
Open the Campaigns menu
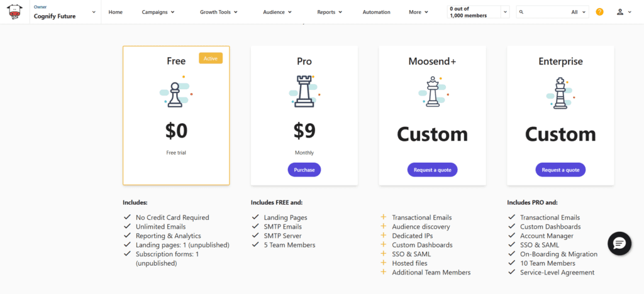tap(158, 12)
